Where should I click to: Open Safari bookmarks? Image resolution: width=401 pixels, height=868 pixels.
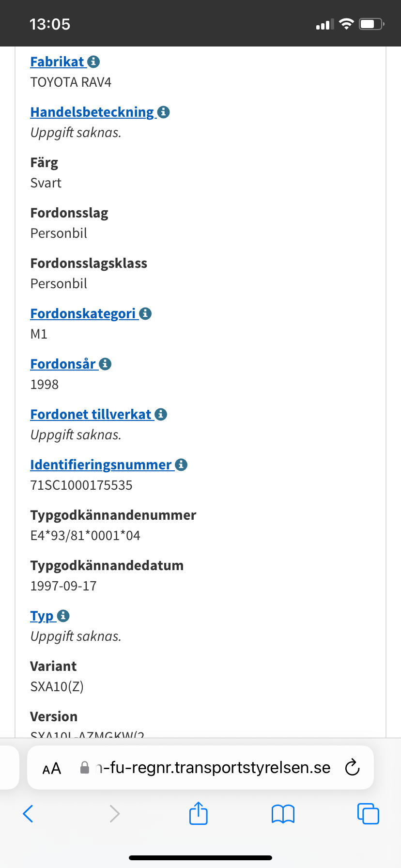pos(283,814)
